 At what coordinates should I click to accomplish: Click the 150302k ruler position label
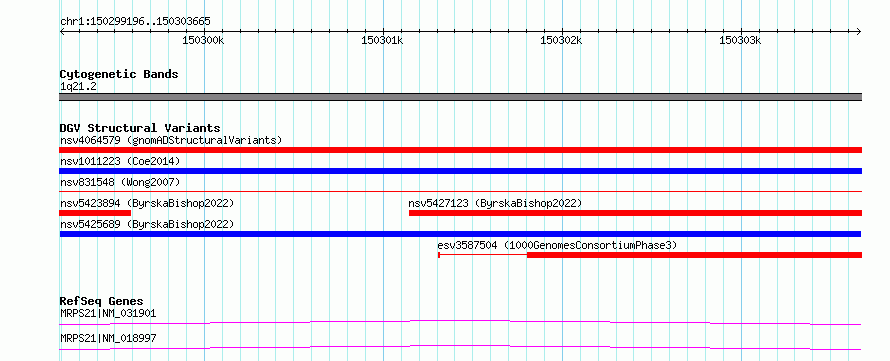[561, 40]
